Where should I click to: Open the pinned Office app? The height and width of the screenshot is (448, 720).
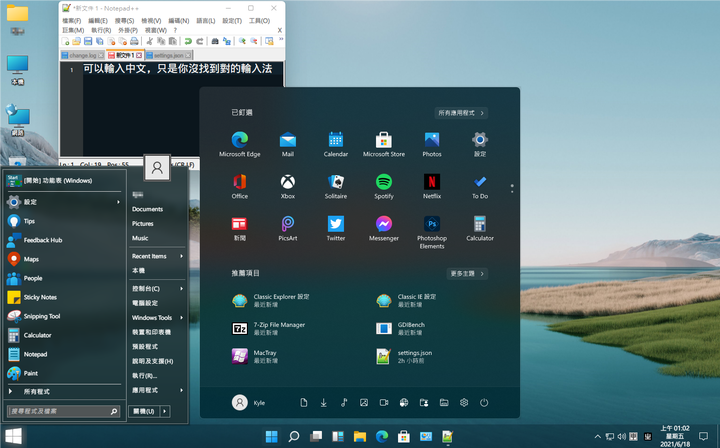point(240,186)
